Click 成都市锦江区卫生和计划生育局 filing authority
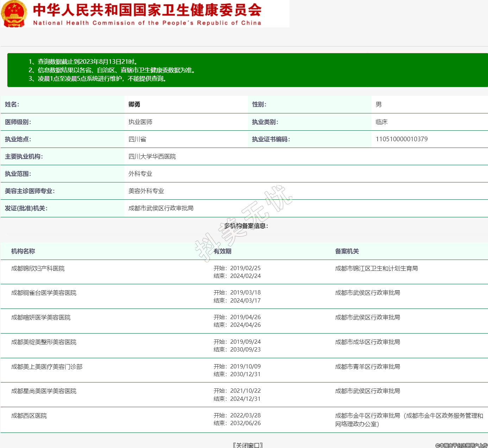Viewport: 488px width, 448px height. pos(376,268)
